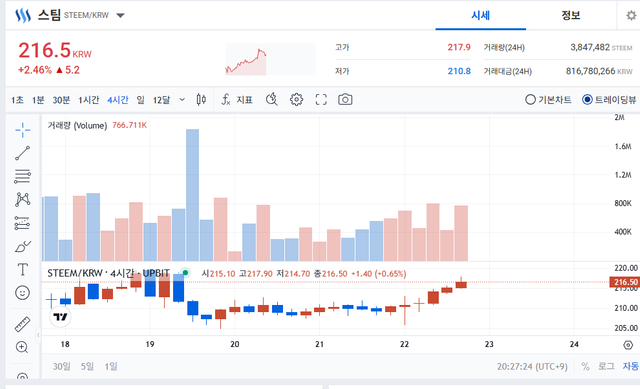The image size is (640, 389).
Task: Toggle percent scale mode
Action: click(585, 367)
